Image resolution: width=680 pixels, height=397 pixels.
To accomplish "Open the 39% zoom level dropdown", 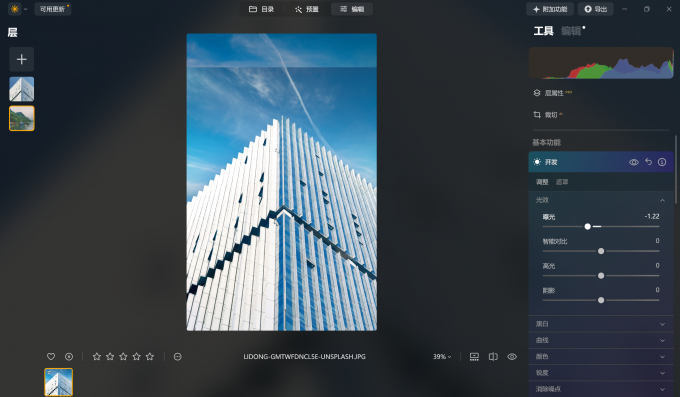I will point(442,357).
